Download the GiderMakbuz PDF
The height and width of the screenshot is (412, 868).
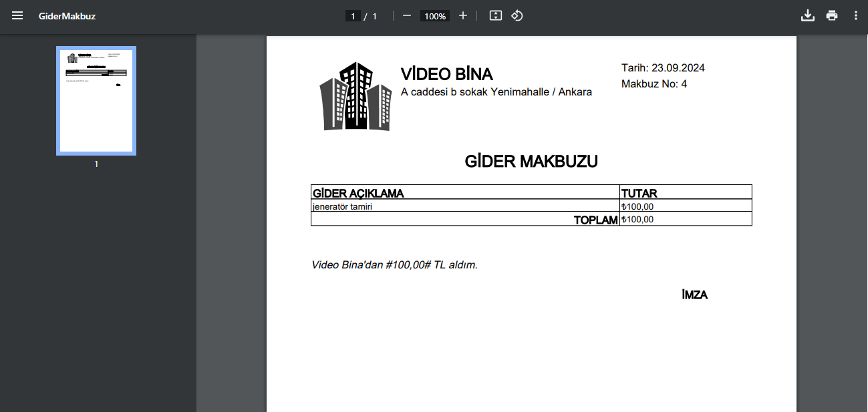click(807, 15)
